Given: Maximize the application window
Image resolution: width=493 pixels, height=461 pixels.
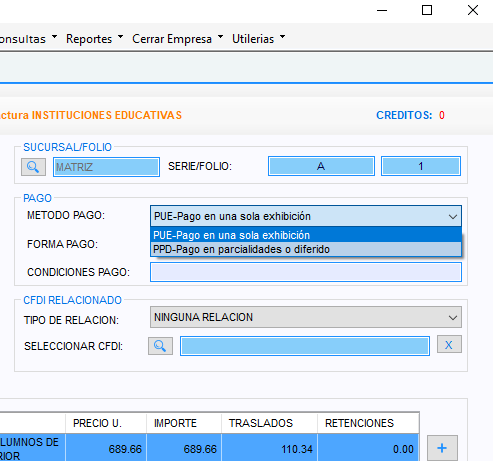Looking at the screenshot, I should (x=427, y=10).
